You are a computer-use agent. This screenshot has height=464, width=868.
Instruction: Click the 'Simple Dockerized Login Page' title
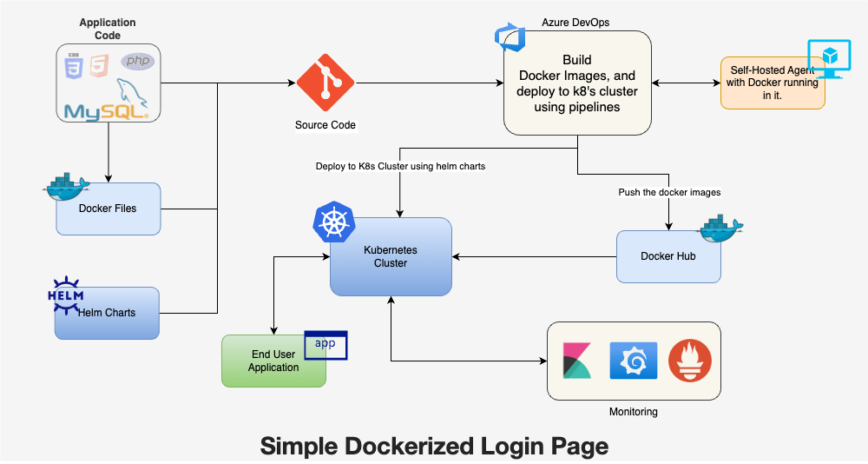point(435,447)
